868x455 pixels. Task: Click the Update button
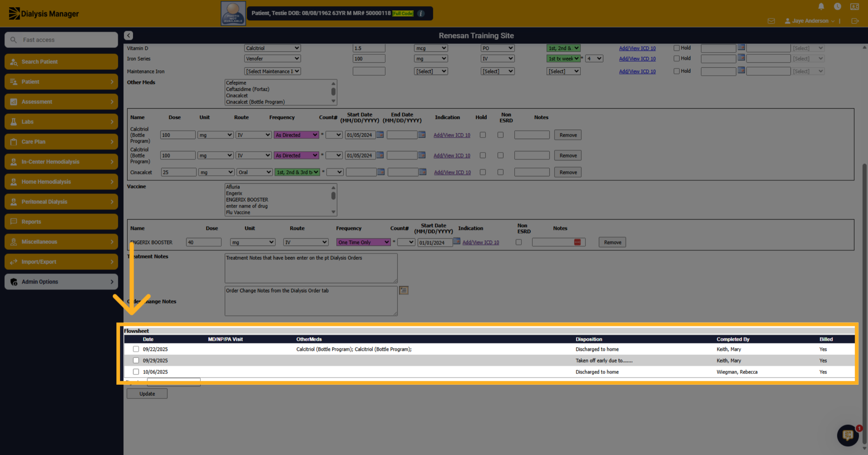click(x=147, y=393)
